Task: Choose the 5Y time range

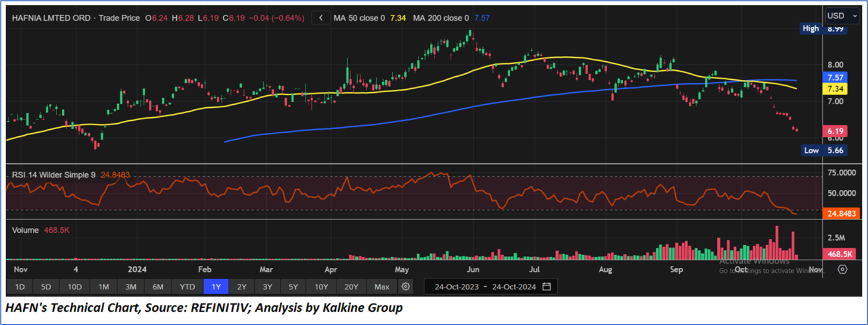Action: tap(293, 286)
